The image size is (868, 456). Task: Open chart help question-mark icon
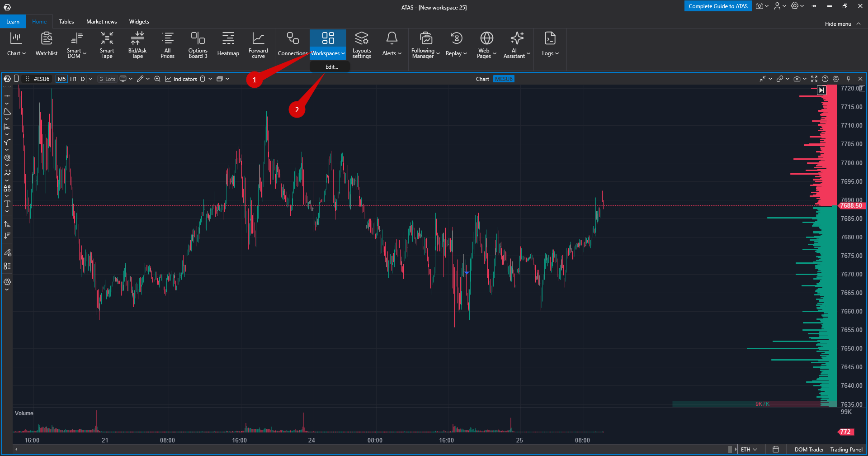[x=825, y=79]
